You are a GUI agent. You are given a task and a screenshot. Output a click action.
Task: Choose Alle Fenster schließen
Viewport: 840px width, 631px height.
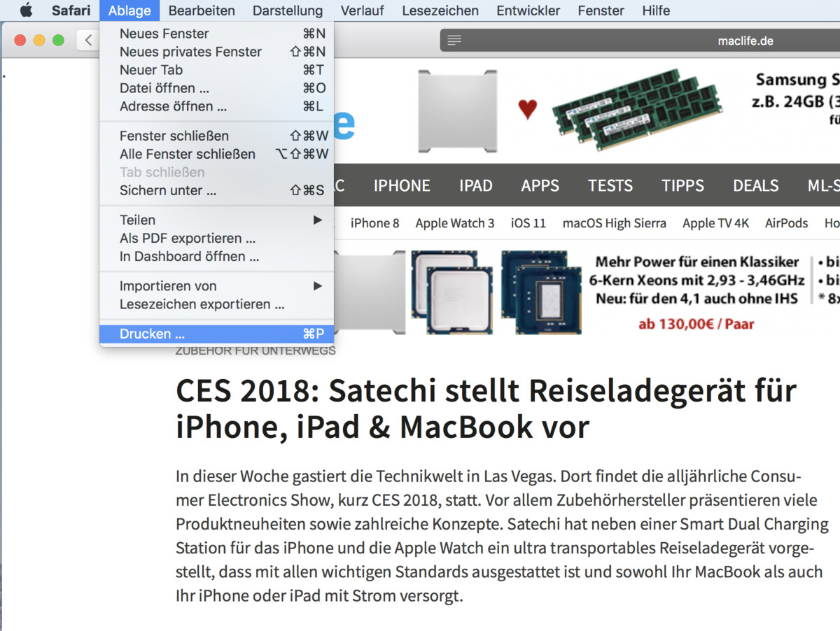pos(216,154)
